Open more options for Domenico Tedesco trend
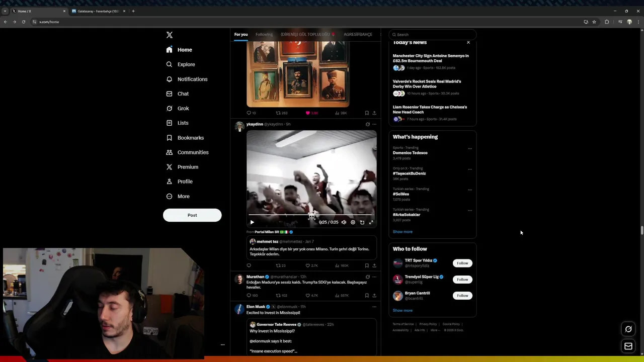The image size is (644, 362). click(x=470, y=149)
